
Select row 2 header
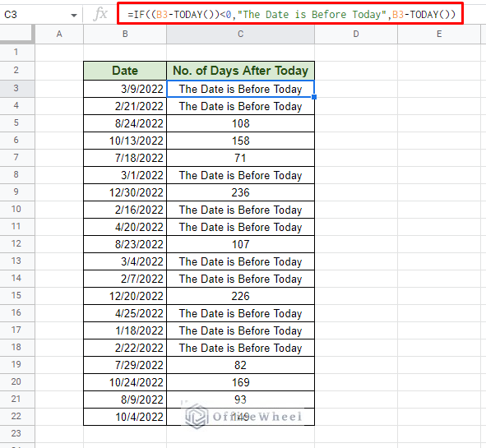[x=16, y=70]
